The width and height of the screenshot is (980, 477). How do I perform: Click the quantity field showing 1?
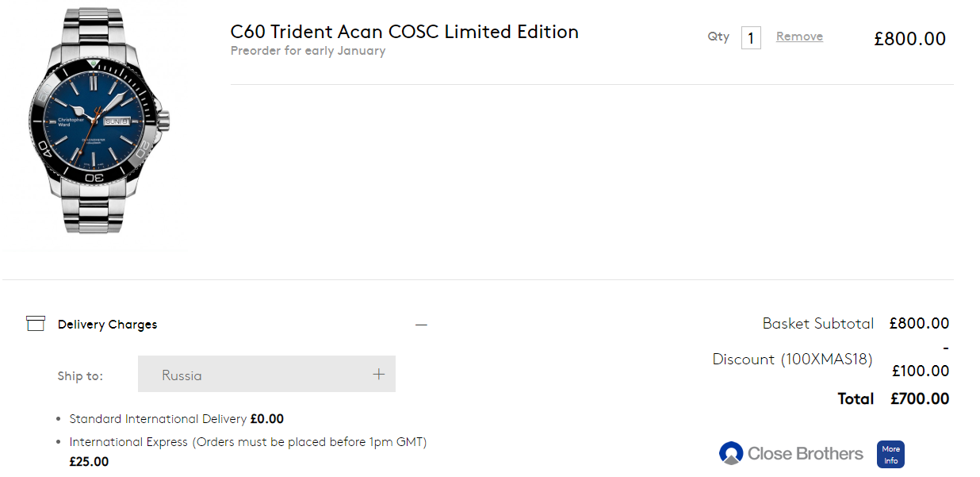(x=750, y=37)
